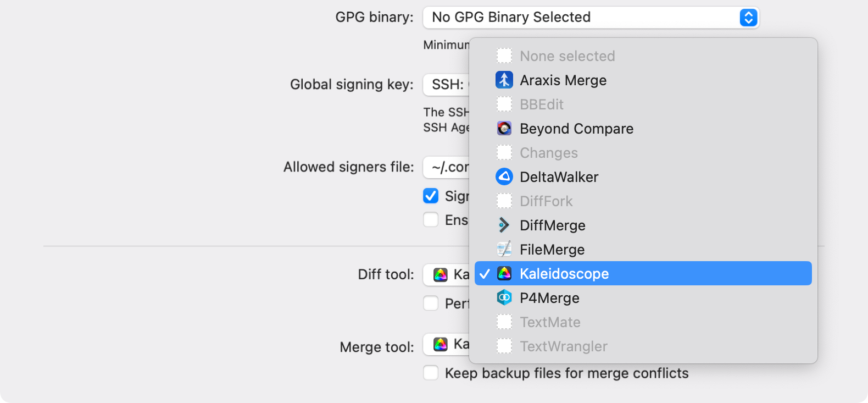Click the DiffMerge arrow icon
This screenshot has height=403, width=868.
pos(503,224)
